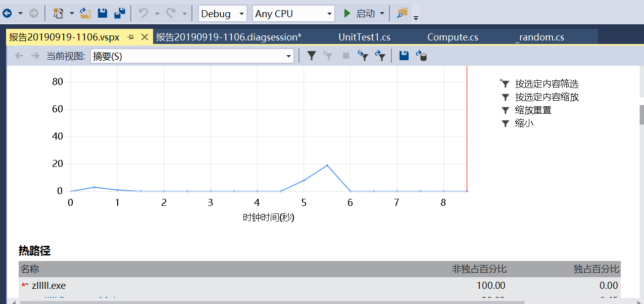Click the 名称 column header

click(x=30, y=269)
